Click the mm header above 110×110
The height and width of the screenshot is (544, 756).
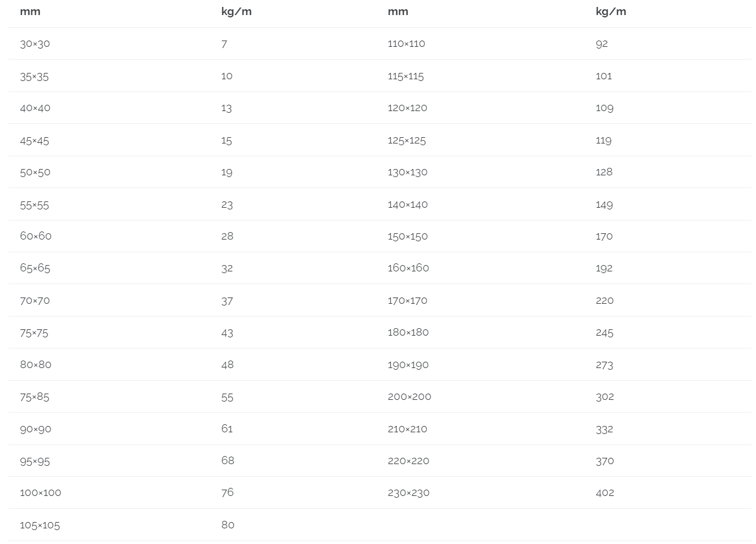pyautogui.click(x=398, y=12)
